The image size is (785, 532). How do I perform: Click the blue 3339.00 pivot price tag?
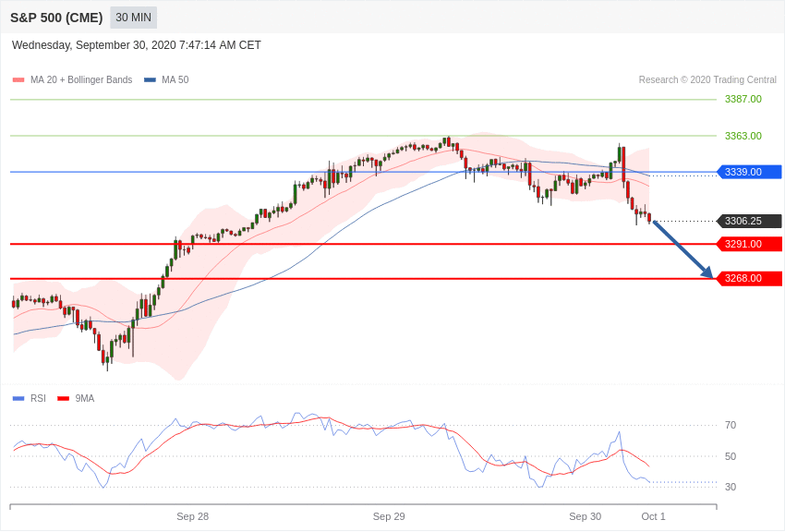[750, 172]
